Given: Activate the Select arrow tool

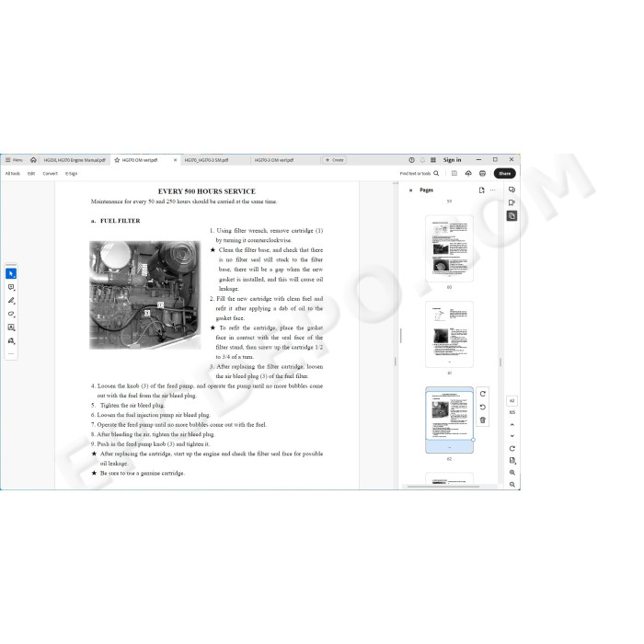Looking at the screenshot, I should [11, 273].
